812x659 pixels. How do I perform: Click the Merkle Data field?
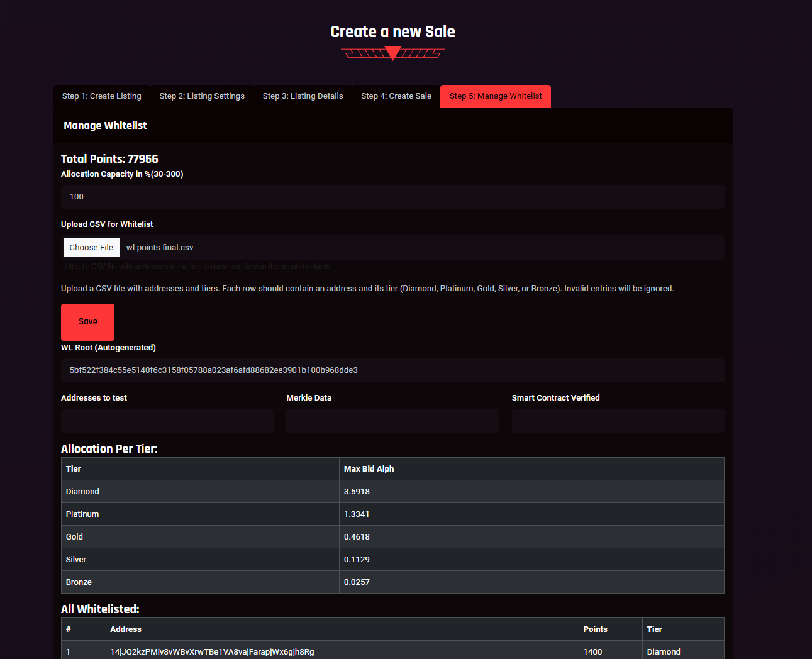[x=392, y=421]
